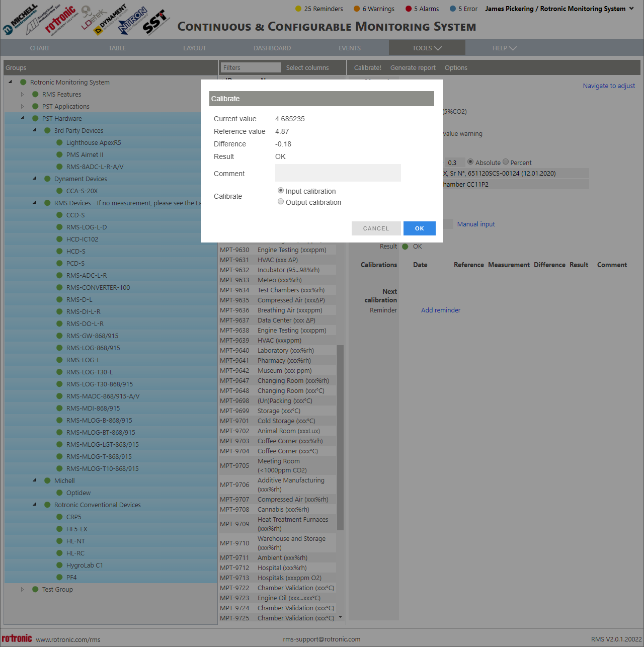Click the status dot beside HCD-IC102
This screenshot has height=647, width=644.
(x=59, y=239)
